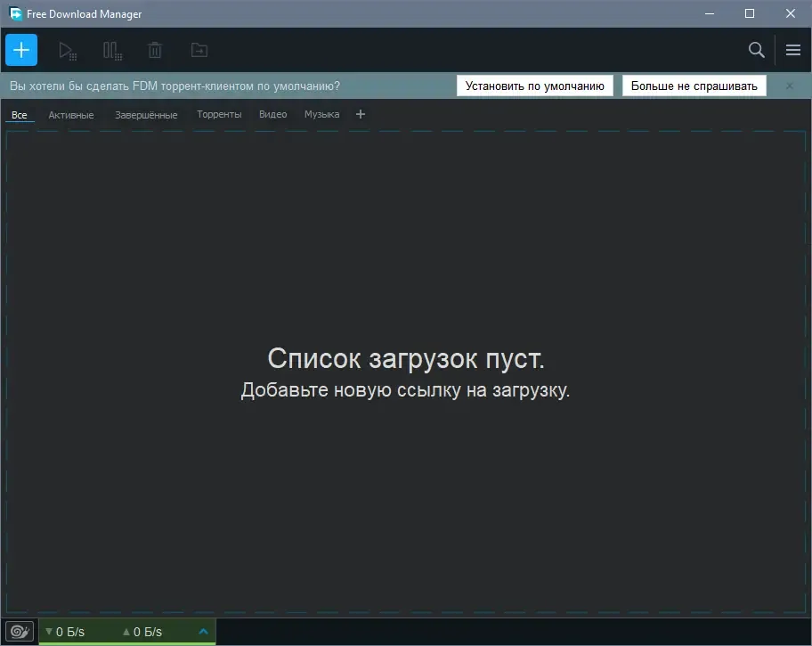
Task: Expand speed panel with up chevron
Action: [204, 631]
